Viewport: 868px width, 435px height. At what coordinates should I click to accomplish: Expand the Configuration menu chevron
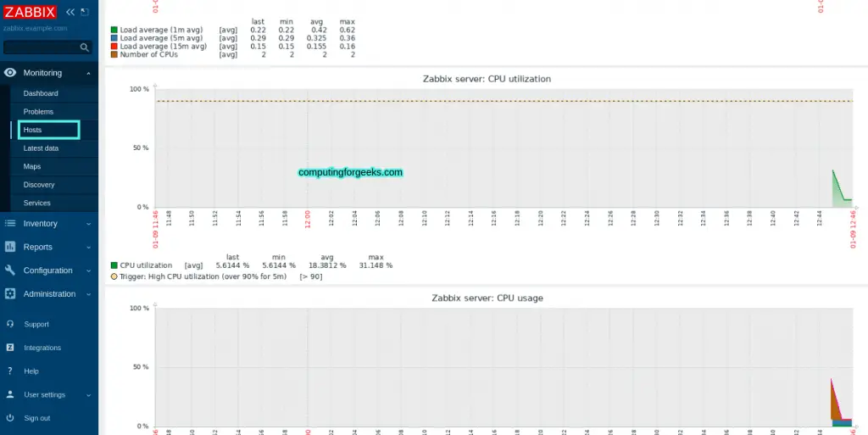[x=88, y=271]
